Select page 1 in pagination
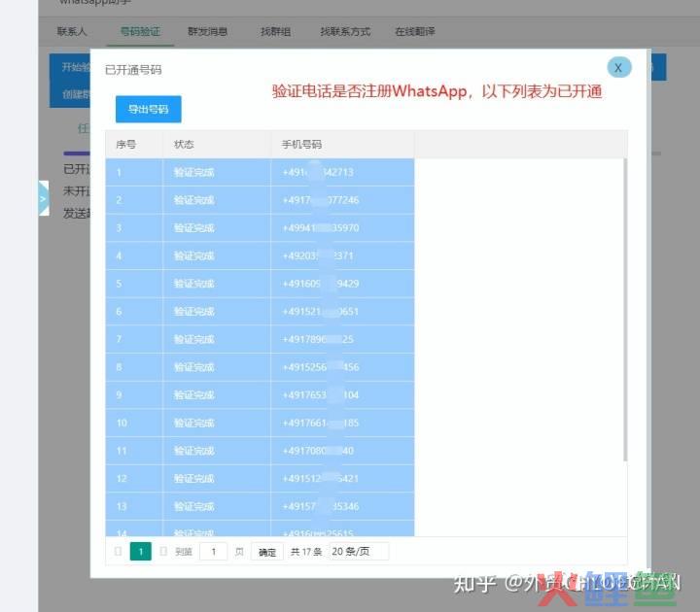Image resolution: width=700 pixels, height=612 pixels. tap(141, 552)
